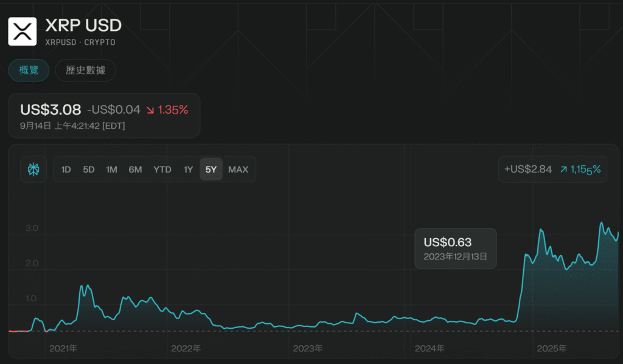Click the 2025年 axis label

551,349
